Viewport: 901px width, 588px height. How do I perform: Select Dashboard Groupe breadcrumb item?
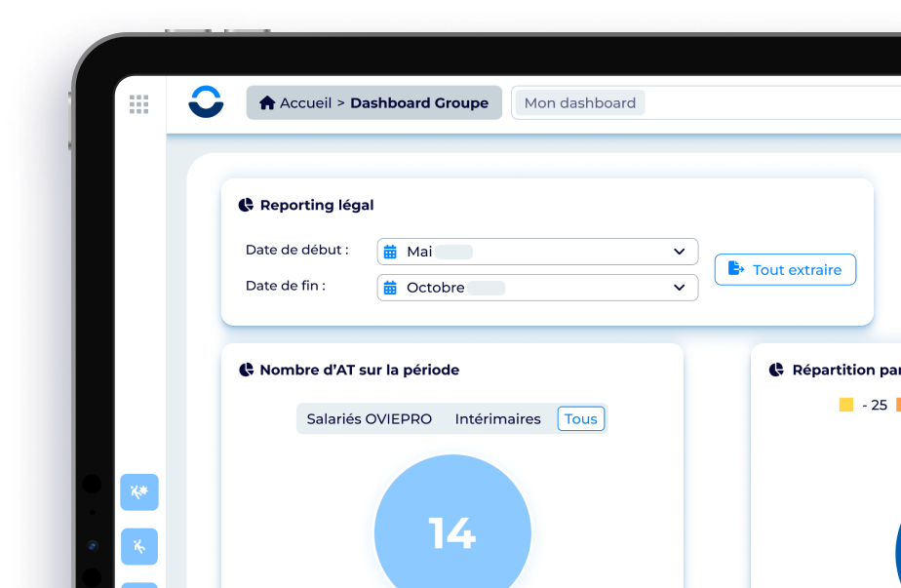(x=419, y=103)
